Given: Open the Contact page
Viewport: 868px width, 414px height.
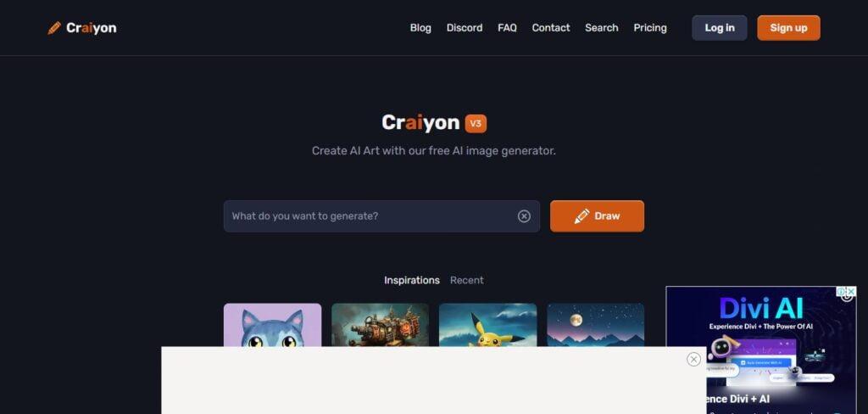Looking at the screenshot, I should tap(551, 28).
